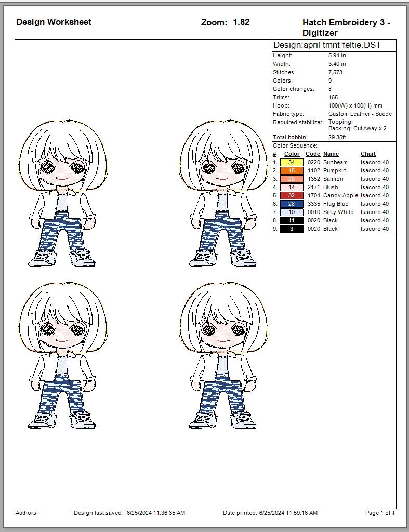The image size is (409, 532).
Task: Pick the Silky White swatch numbered 10
Action: tap(292, 212)
